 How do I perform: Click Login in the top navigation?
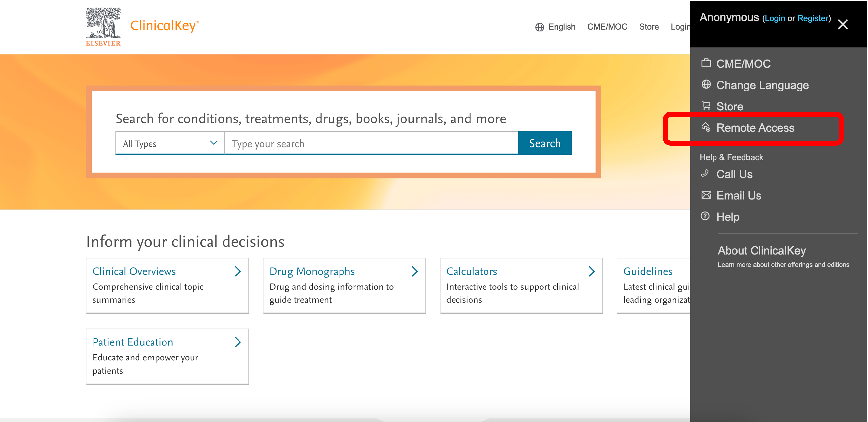[680, 27]
